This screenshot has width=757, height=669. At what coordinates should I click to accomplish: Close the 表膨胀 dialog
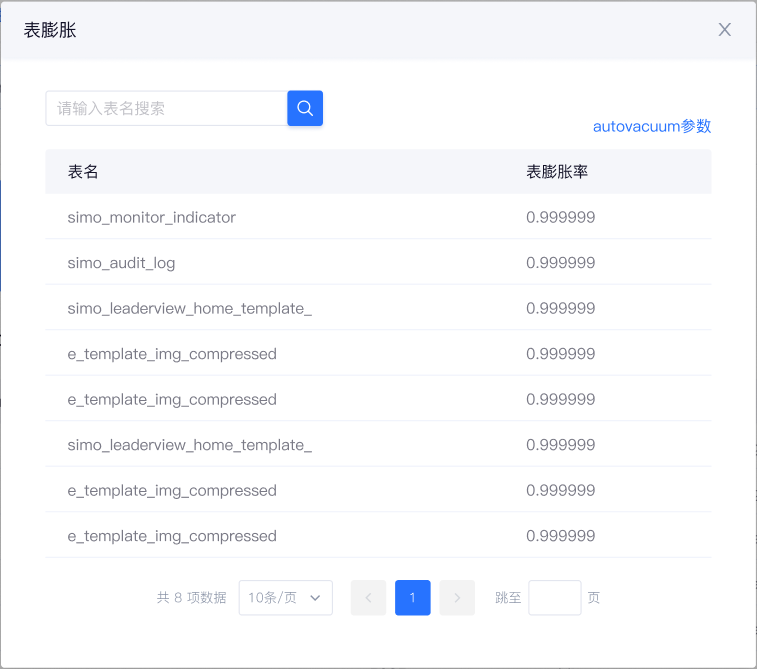tap(725, 30)
